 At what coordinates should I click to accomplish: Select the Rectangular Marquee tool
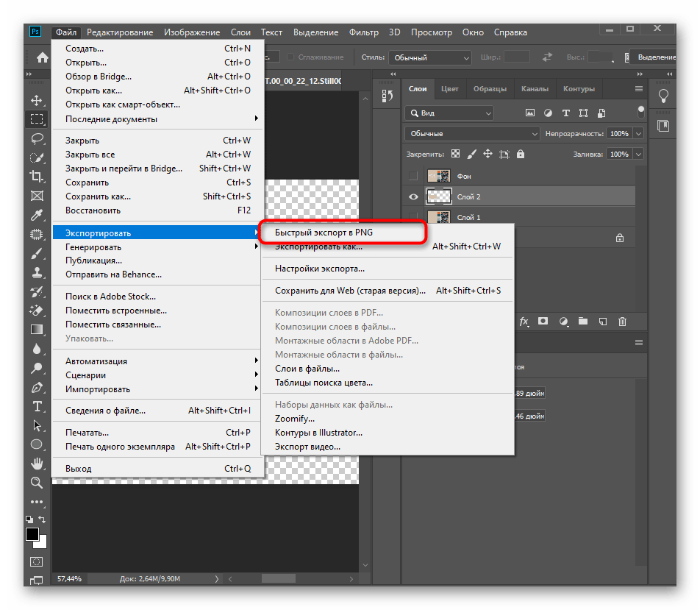(37, 119)
